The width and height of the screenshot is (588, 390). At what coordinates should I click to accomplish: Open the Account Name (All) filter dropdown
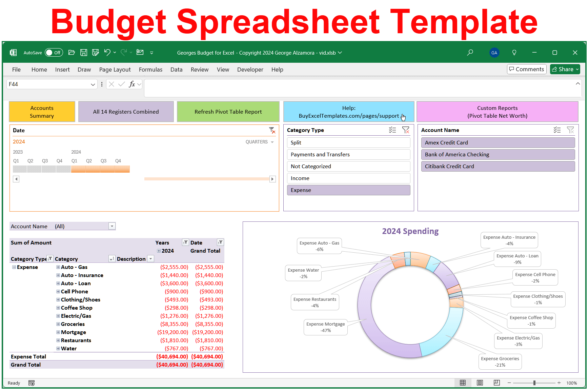[x=112, y=226]
